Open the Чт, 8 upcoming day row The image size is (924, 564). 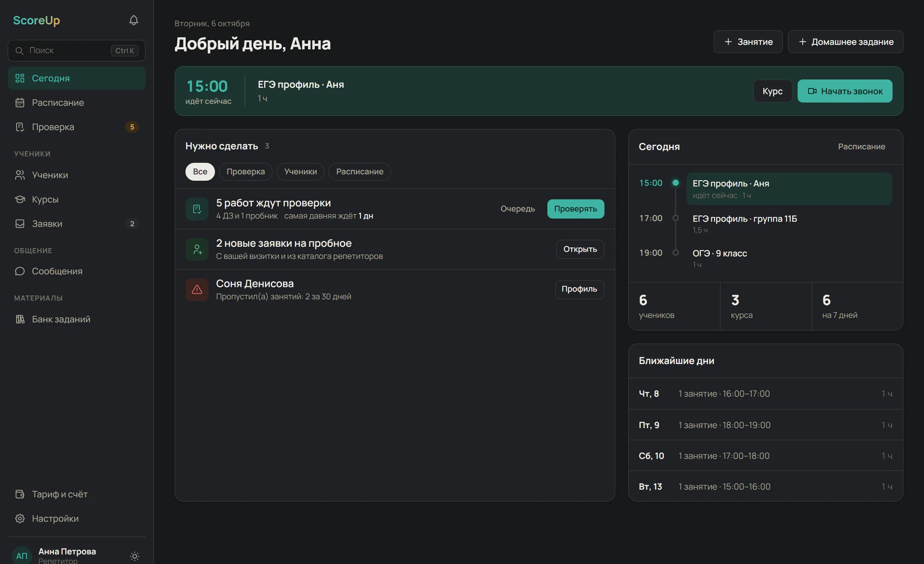(765, 394)
